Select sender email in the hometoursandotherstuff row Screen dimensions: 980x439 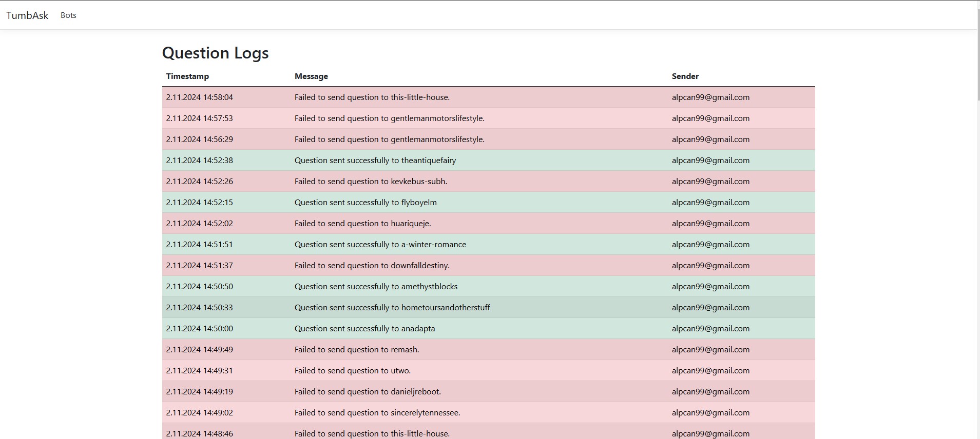click(x=710, y=308)
